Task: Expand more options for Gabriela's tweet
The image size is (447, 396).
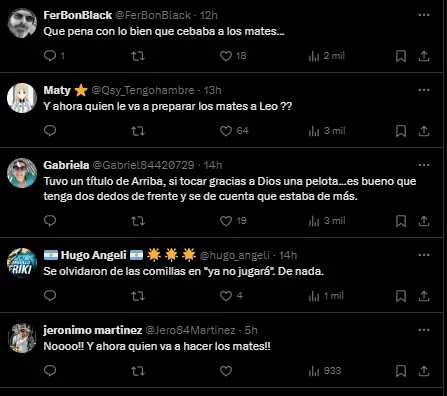Action: click(x=424, y=165)
